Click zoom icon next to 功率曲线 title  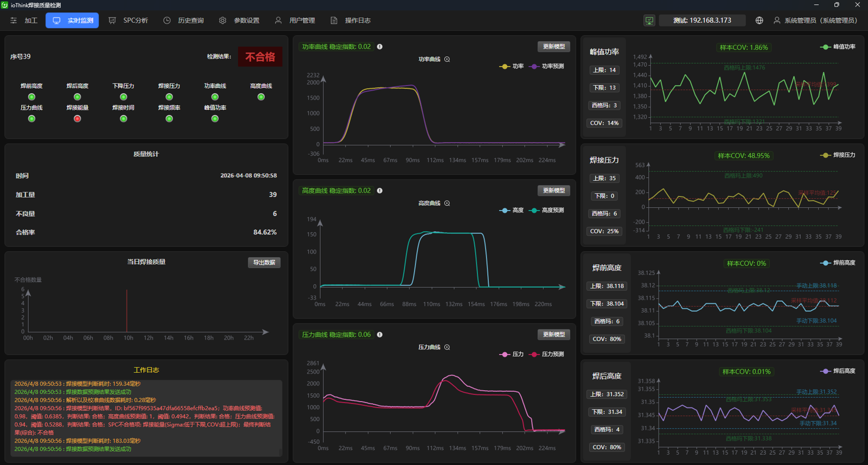click(x=447, y=60)
